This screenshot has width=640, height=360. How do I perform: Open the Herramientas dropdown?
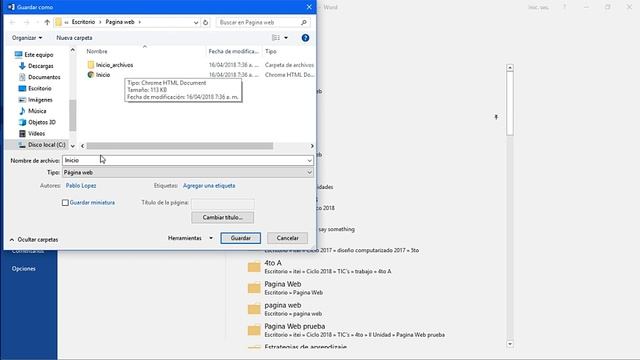190,238
